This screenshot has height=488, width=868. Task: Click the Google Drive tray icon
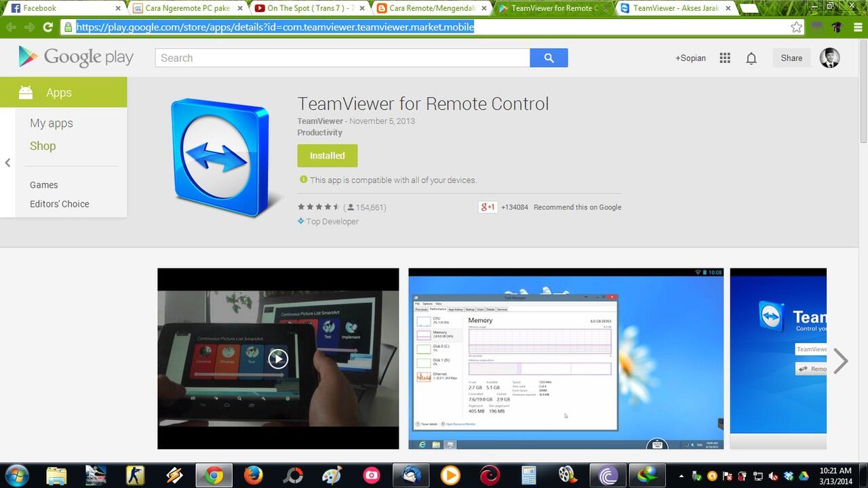click(x=804, y=476)
